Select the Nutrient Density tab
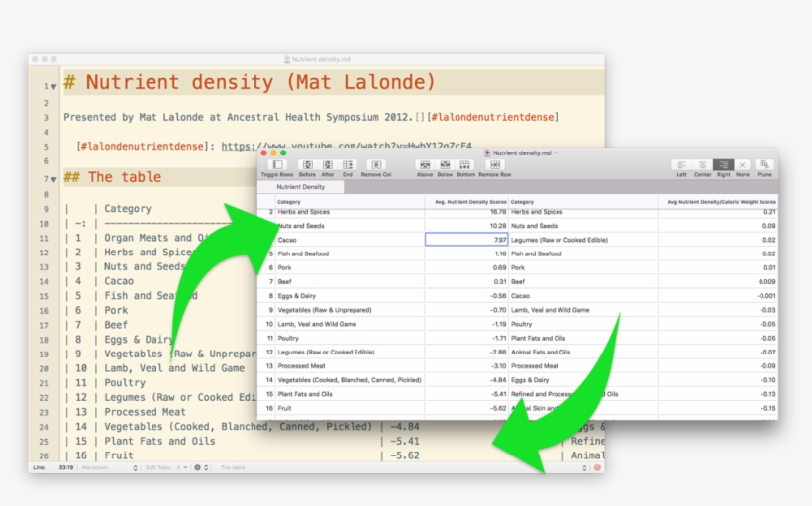 [x=300, y=187]
